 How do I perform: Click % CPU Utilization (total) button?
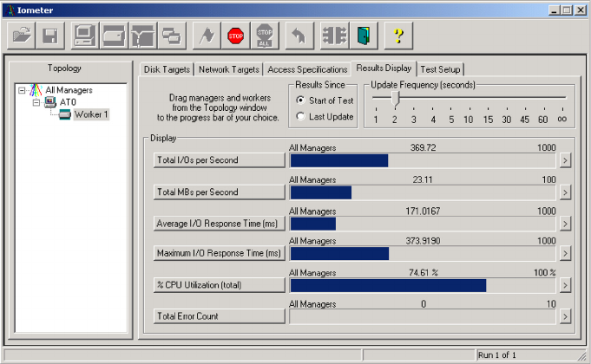click(219, 285)
